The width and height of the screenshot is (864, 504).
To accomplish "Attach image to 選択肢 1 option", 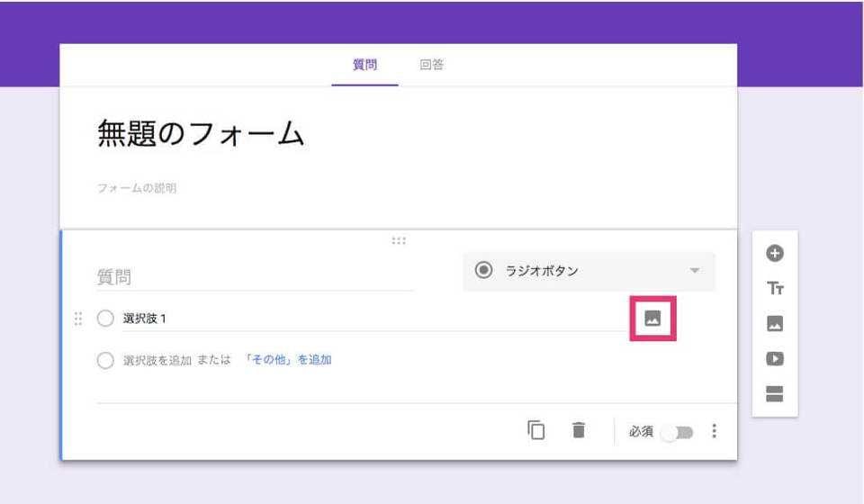I will (x=653, y=319).
